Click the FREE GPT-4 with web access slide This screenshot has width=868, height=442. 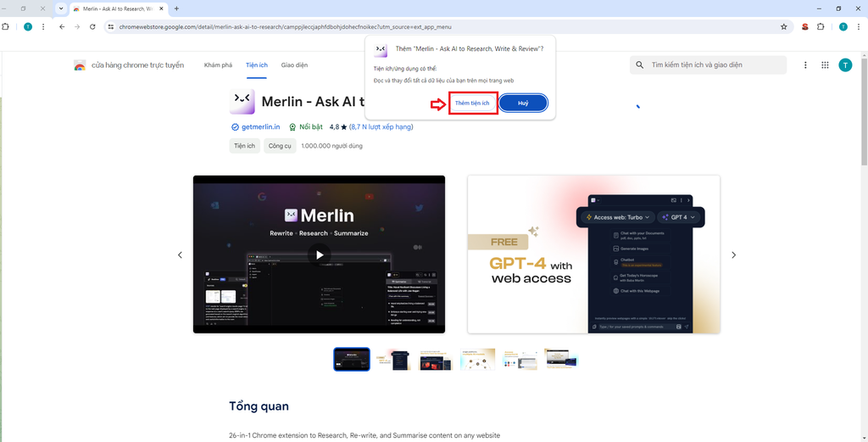[x=593, y=255]
